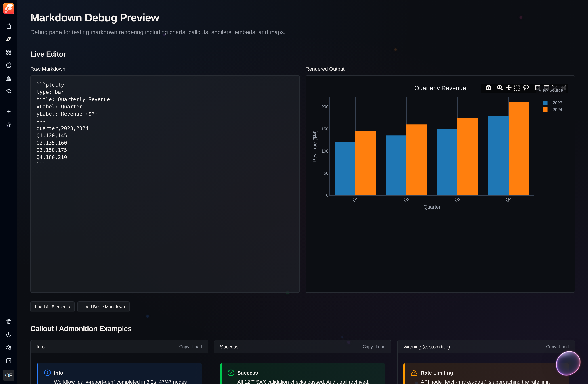Open the bug debug icon in the sidebar
Viewport: 588px width, 384px height.
(9, 322)
